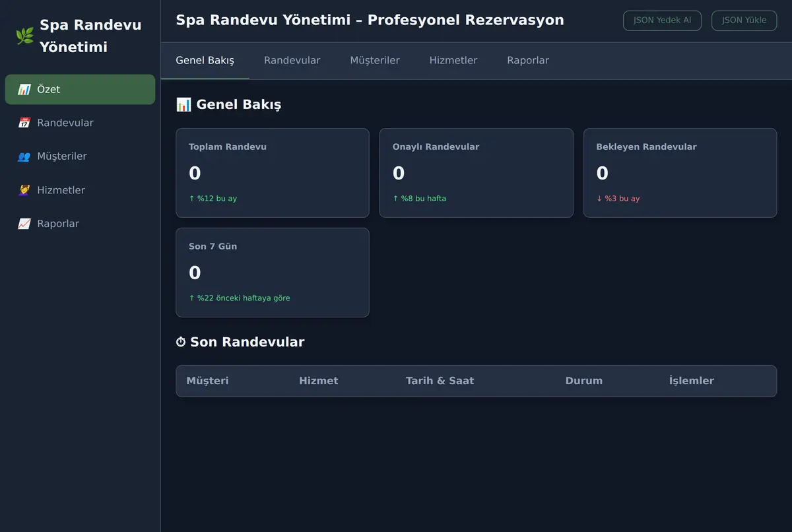This screenshot has height=532, width=792.
Task: Click the '%22 önceki haftaya göre' text
Action: [x=239, y=298]
